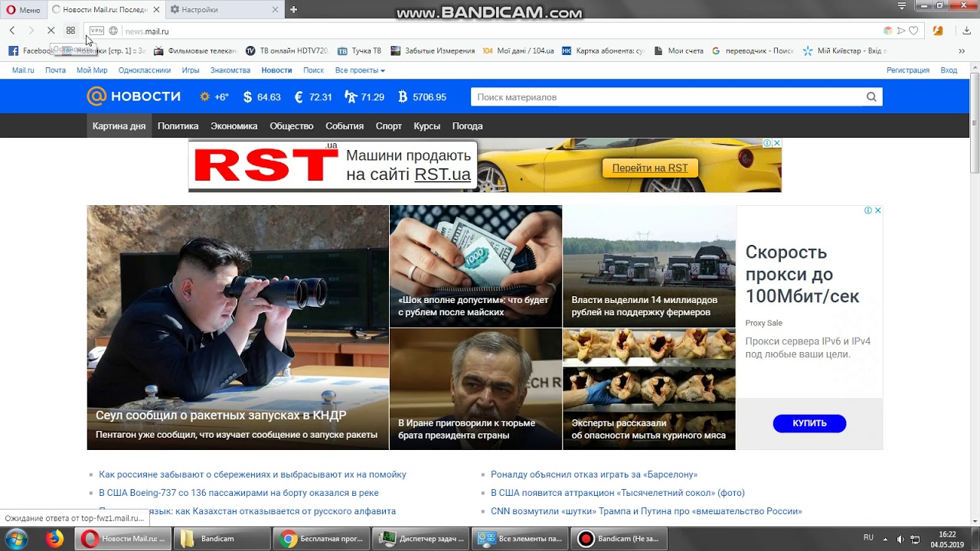Screen dimensions: 980x551
Task: Open the dollar rate 64.63
Action: [x=262, y=97]
